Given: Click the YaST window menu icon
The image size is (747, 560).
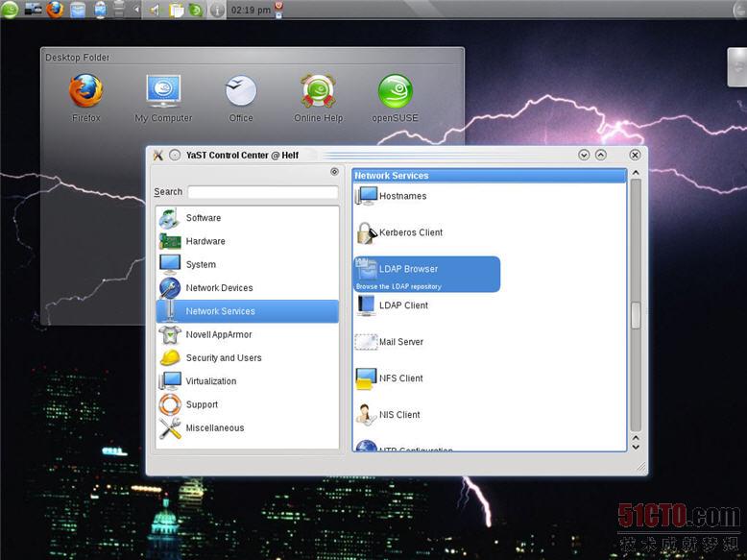Looking at the screenshot, I should click(x=158, y=155).
